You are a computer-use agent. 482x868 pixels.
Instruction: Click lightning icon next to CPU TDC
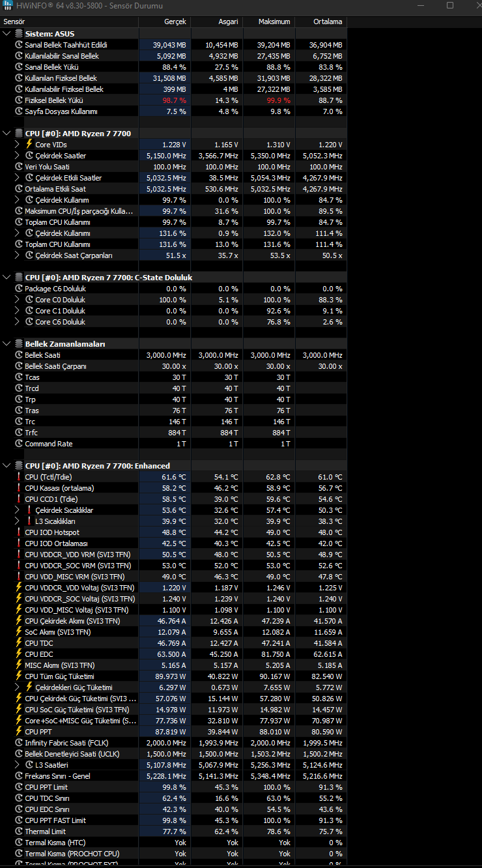point(18,643)
